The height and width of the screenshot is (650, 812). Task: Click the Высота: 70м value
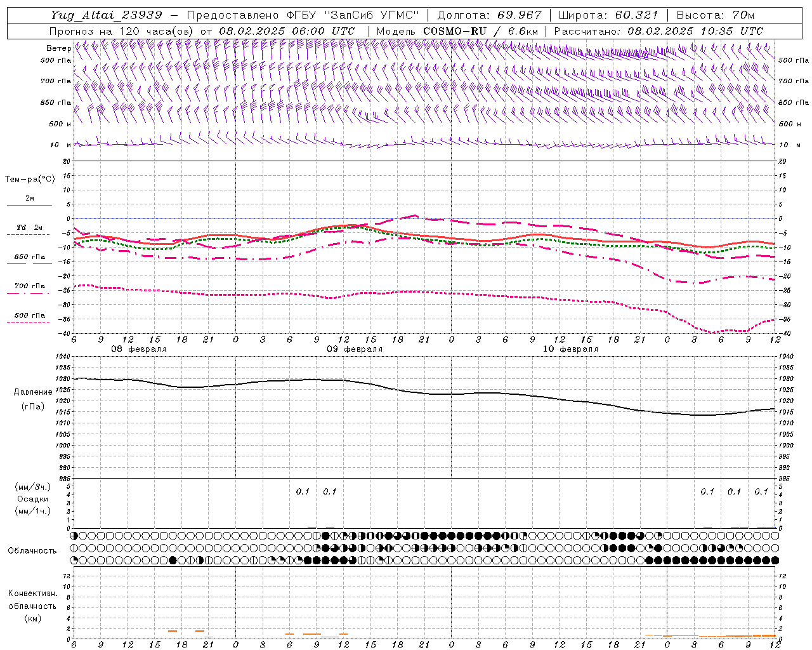tap(716, 15)
